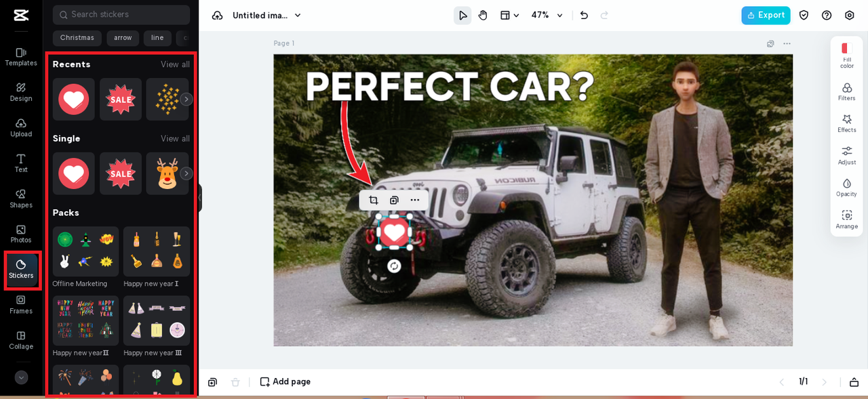
Task: Click the CapCut logo icon
Action: tap(21, 15)
